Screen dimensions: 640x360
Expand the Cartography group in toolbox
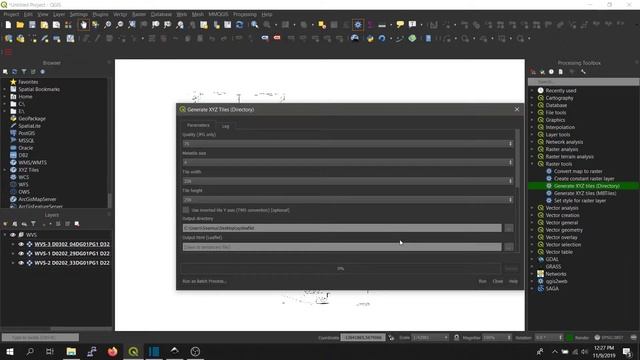click(532, 98)
